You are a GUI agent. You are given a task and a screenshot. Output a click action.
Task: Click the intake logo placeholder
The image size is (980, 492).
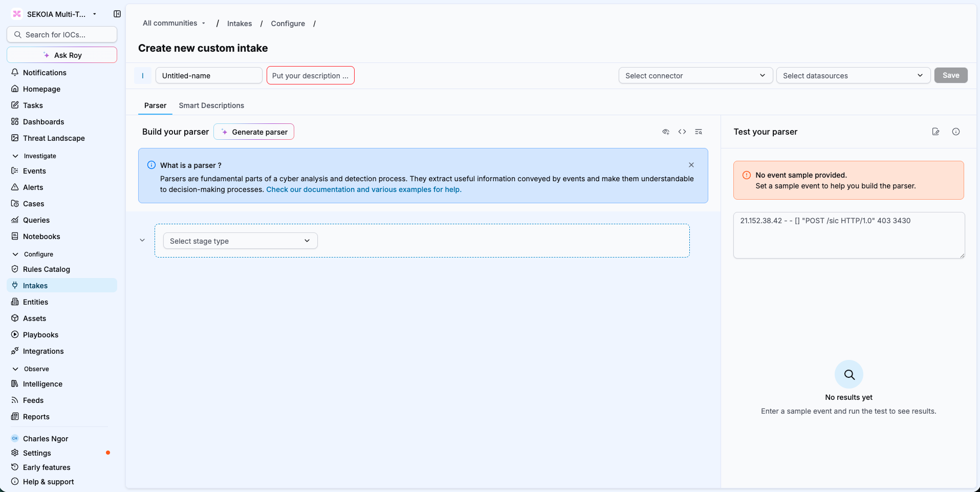(x=143, y=76)
